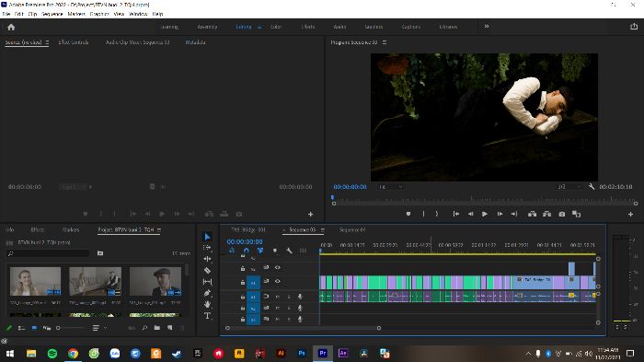Click Mark In in Program monitor
Image resolution: width=644 pixels, height=362 pixels.
pos(423,214)
